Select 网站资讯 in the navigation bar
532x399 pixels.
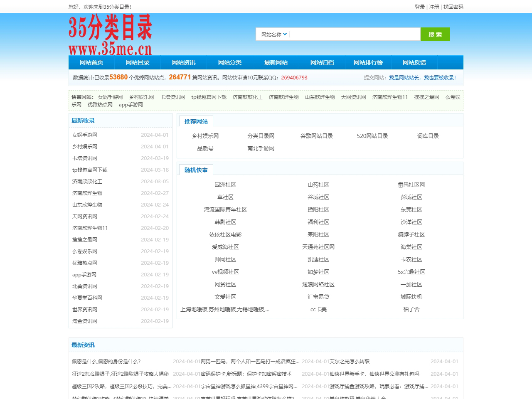click(x=184, y=62)
